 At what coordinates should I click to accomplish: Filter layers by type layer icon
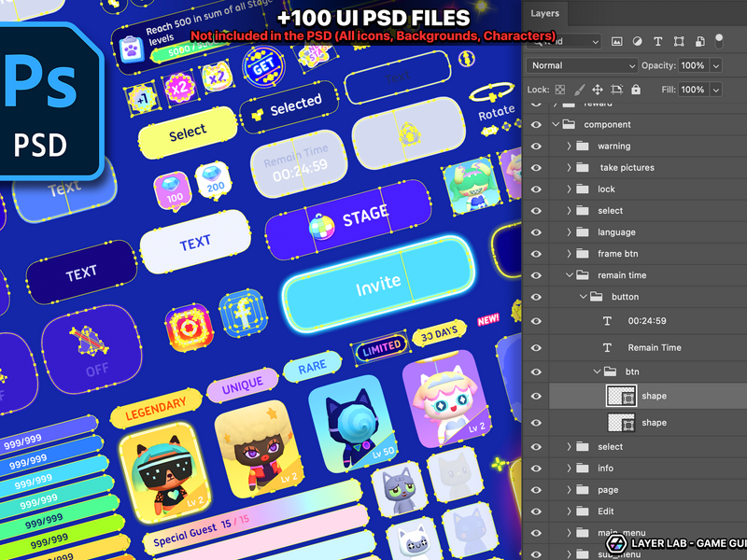(658, 41)
